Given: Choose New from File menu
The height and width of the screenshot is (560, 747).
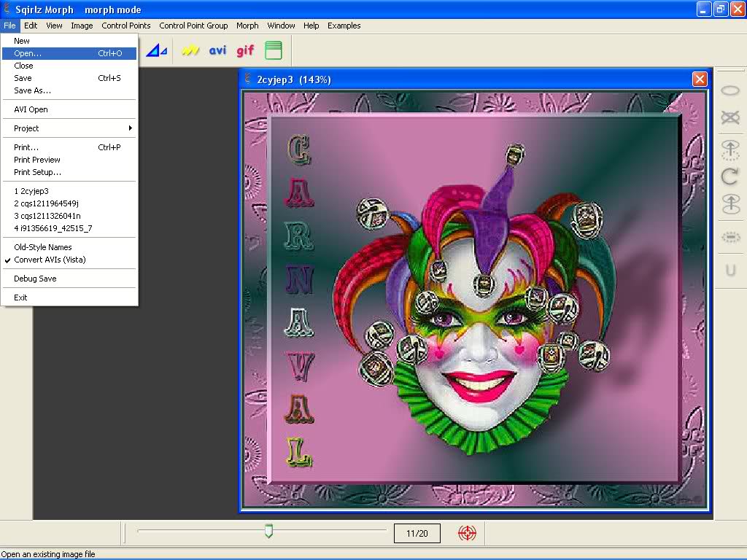Looking at the screenshot, I should pyautogui.click(x=69, y=41).
